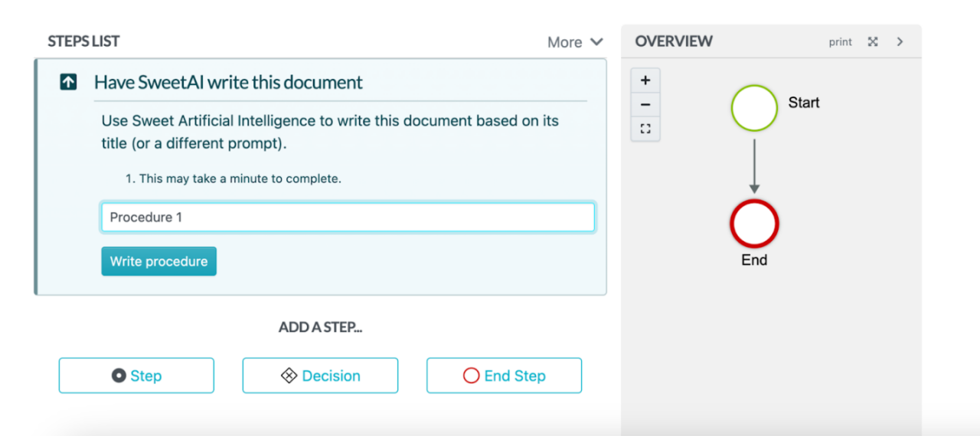Collapse the Overview panel using the right chevron
The width and height of the screenshot is (980, 436).
(900, 42)
